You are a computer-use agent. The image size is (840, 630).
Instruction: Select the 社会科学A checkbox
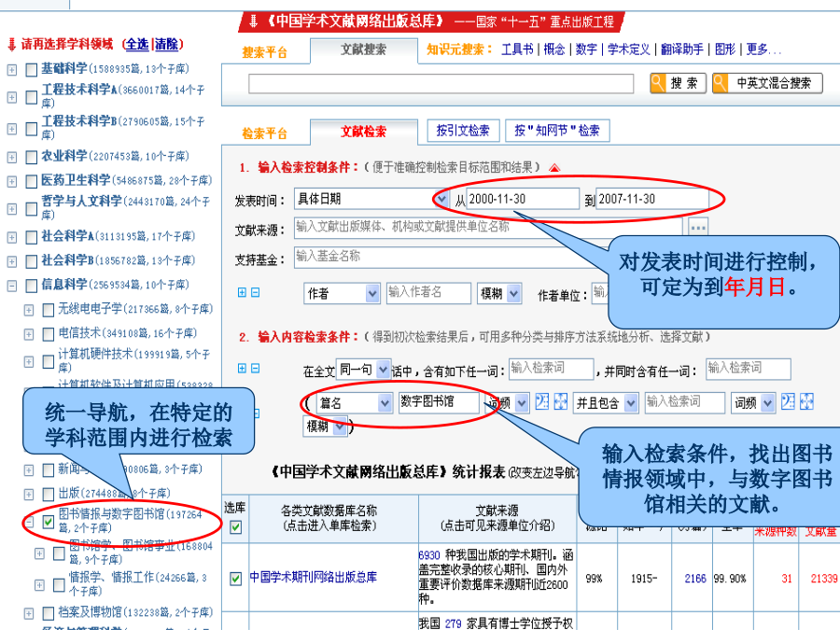(x=31, y=237)
